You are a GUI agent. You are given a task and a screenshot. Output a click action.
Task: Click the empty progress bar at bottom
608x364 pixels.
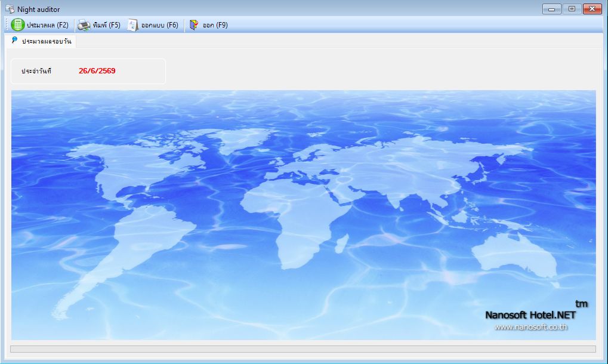pos(303,349)
